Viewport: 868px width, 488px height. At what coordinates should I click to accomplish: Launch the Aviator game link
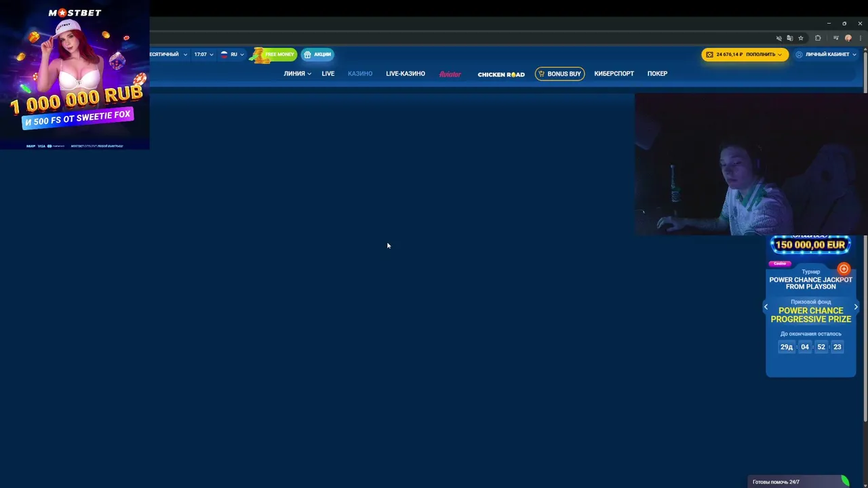(450, 74)
